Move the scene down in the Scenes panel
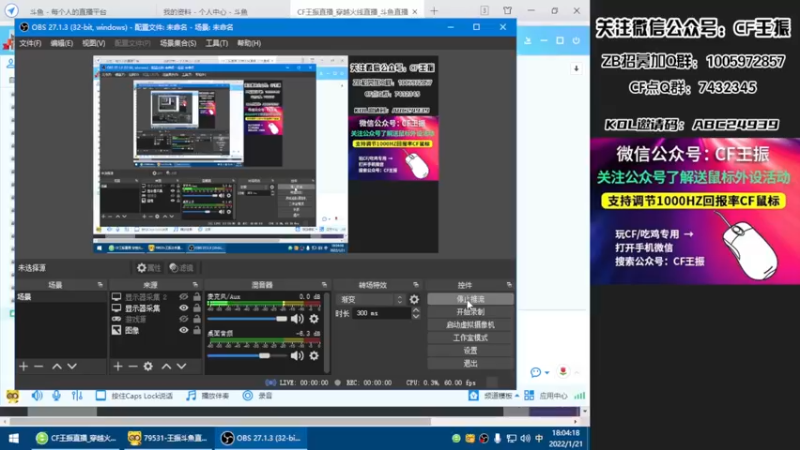Viewport: 800px width, 450px height. 72,366
